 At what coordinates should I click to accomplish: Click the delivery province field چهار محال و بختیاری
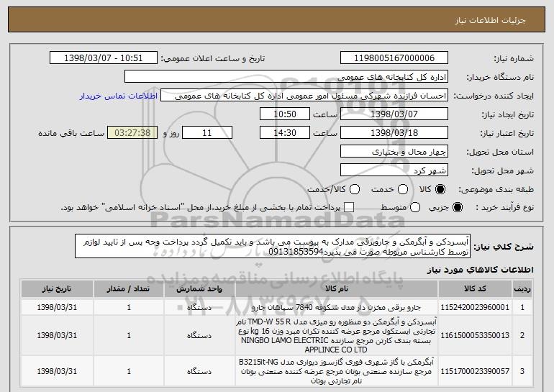(x=394, y=152)
